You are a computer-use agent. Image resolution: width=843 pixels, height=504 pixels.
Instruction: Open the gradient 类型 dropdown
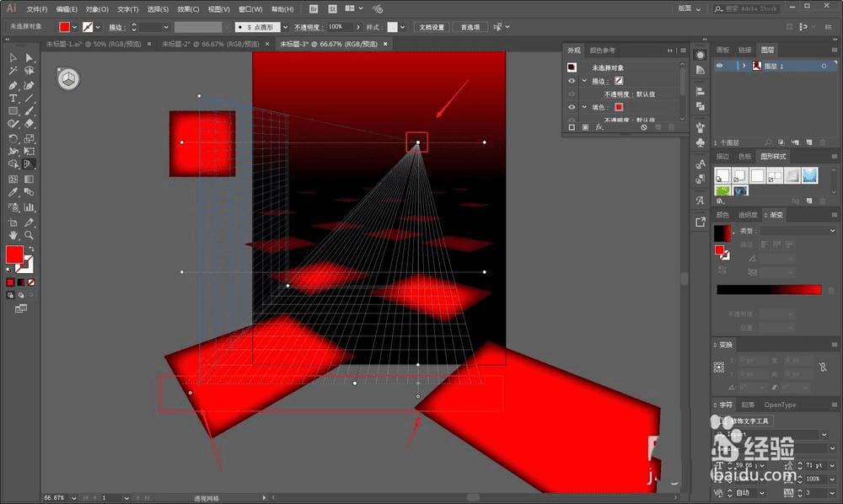[x=799, y=230]
